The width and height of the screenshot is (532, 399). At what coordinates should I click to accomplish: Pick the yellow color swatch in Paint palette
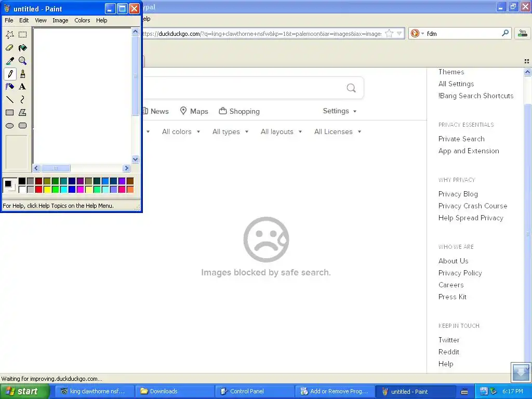(47, 189)
